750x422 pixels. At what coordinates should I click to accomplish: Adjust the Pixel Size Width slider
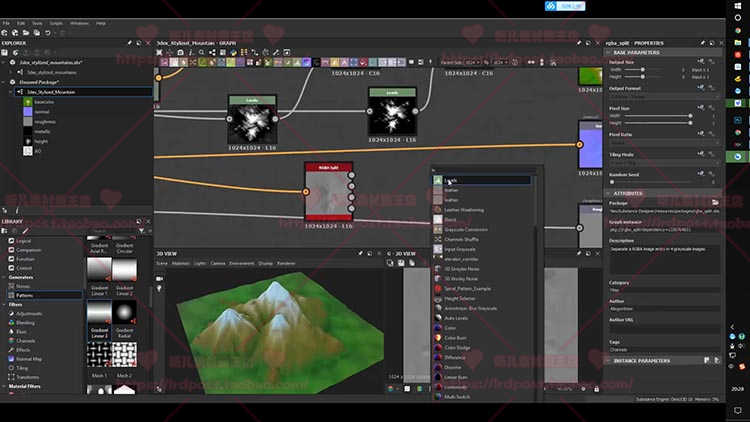point(658,116)
